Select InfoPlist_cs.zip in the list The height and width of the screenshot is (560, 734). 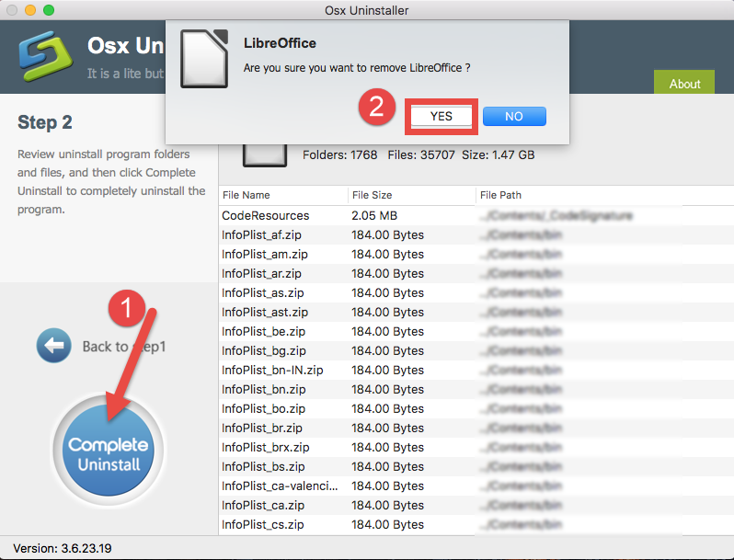point(476,524)
